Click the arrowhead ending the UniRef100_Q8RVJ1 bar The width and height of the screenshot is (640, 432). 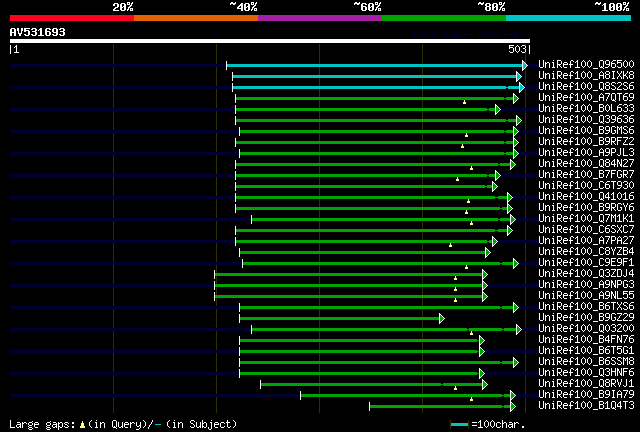[x=485, y=385]
